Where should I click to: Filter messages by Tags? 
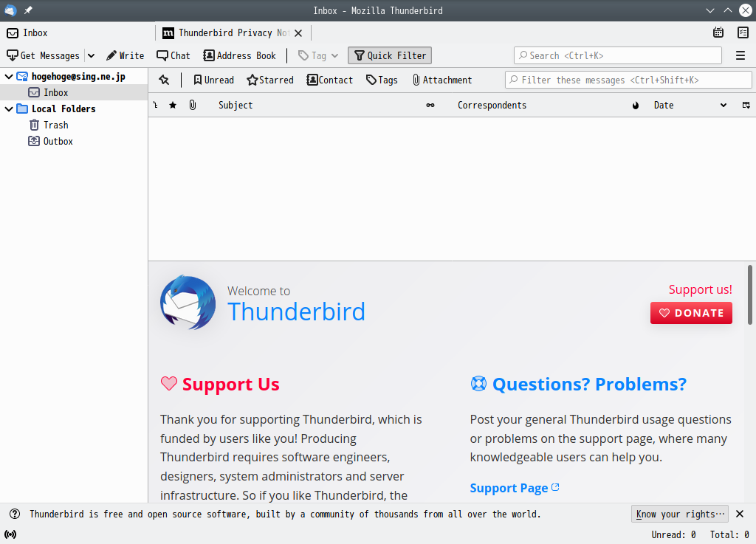(x=382, y=80)
